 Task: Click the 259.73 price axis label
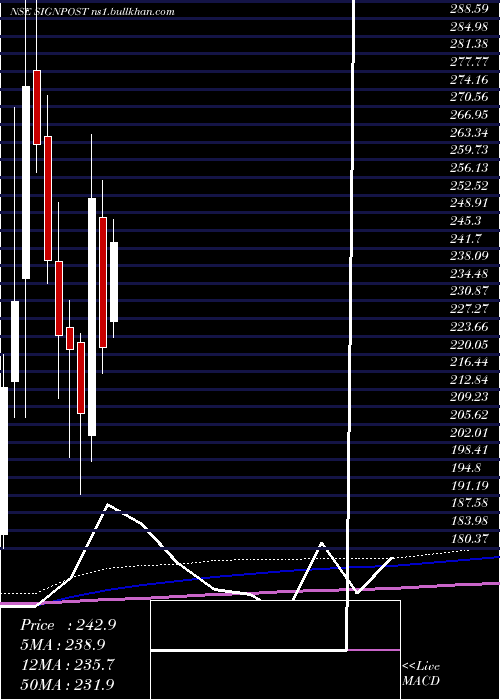coord(469,150)
